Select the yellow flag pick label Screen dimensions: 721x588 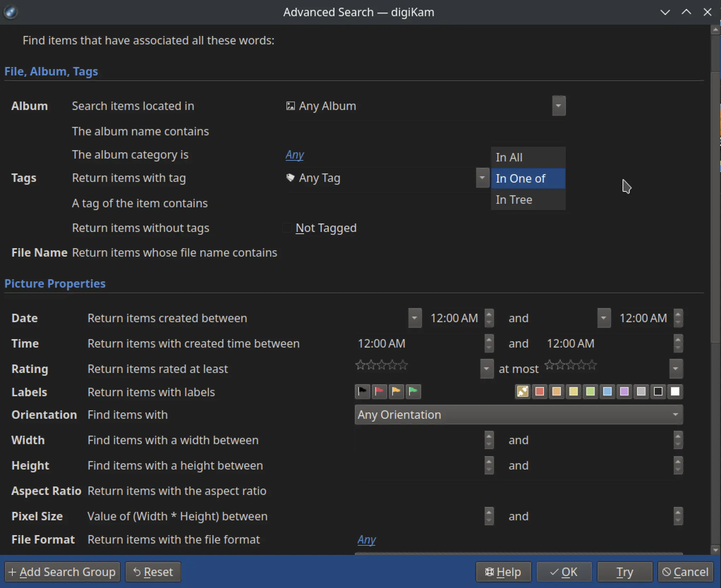click(396, 392)
